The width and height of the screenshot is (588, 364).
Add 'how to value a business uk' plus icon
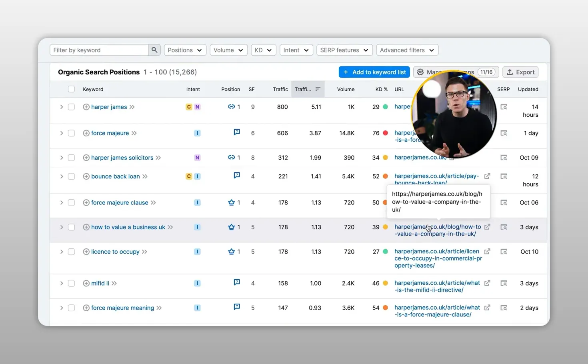86,227
